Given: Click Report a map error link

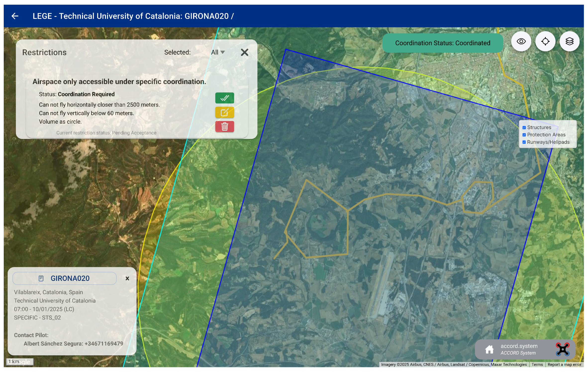Looking at the screenshot, I should tap(564, 365).
